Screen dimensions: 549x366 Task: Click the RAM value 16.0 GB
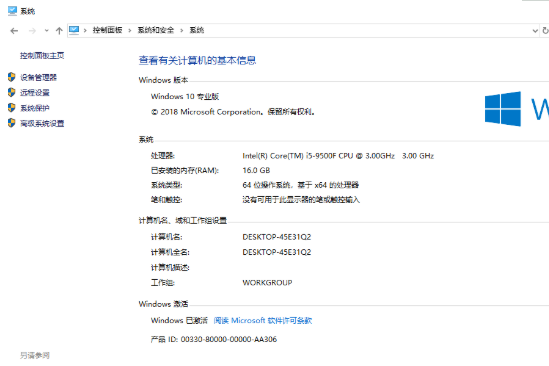[256, 171]
